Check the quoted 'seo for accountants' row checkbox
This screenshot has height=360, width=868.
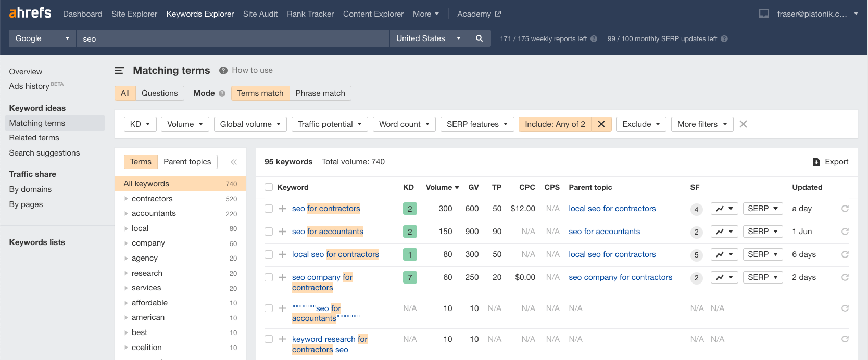coord(269,308)
